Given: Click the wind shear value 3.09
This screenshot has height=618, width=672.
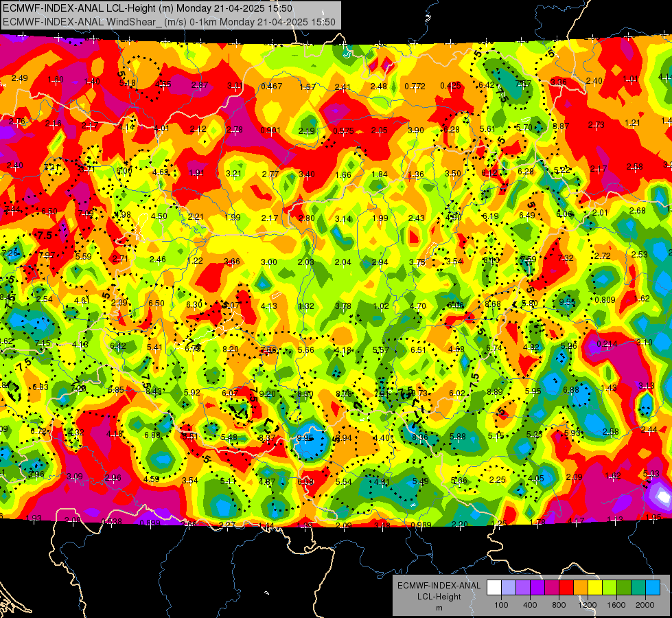Looking at the screenshot, I should click(75, 477).
